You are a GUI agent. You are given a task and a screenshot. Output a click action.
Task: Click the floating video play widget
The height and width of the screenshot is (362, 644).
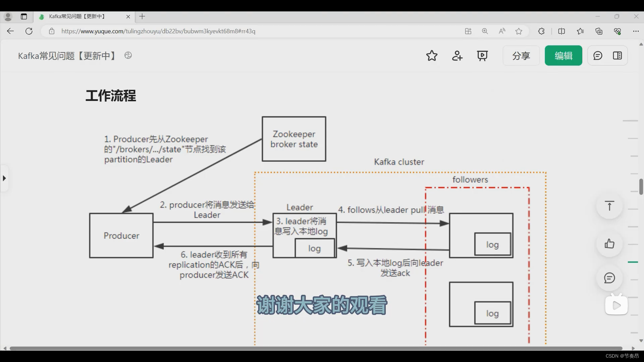coord(616,305)
